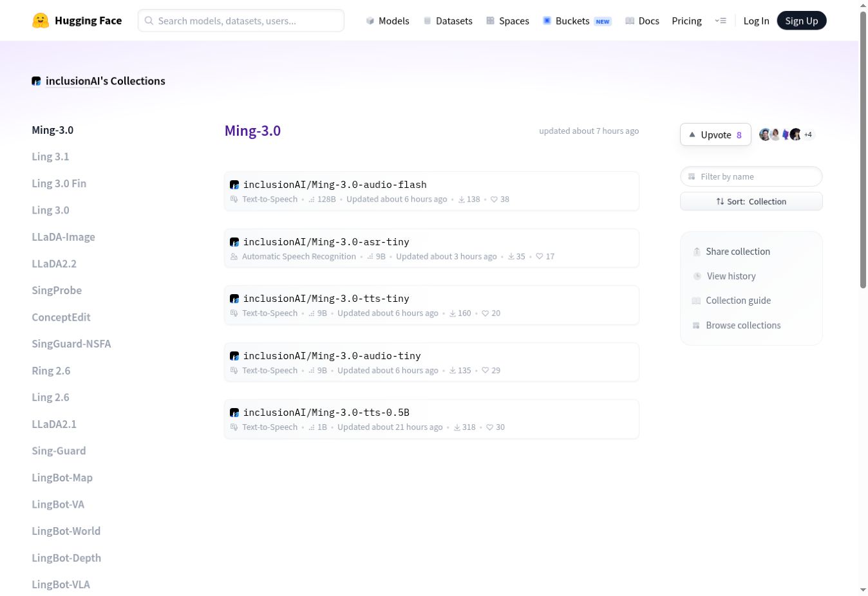The height and width of the screenshot is (596, 868).
Task: Click inclusionAI avatar next to Ming-3.0-asr-tiny
Action: click(x=234, y=242)
